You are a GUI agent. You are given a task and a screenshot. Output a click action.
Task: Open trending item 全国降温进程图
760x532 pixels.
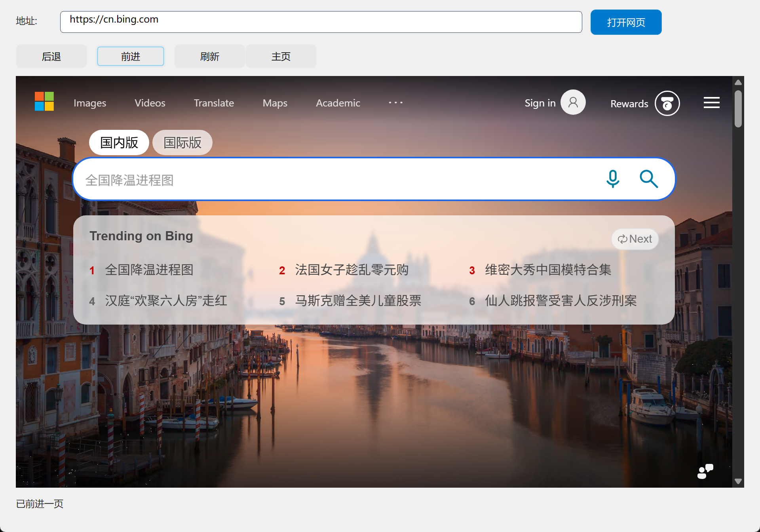[149, 270]
